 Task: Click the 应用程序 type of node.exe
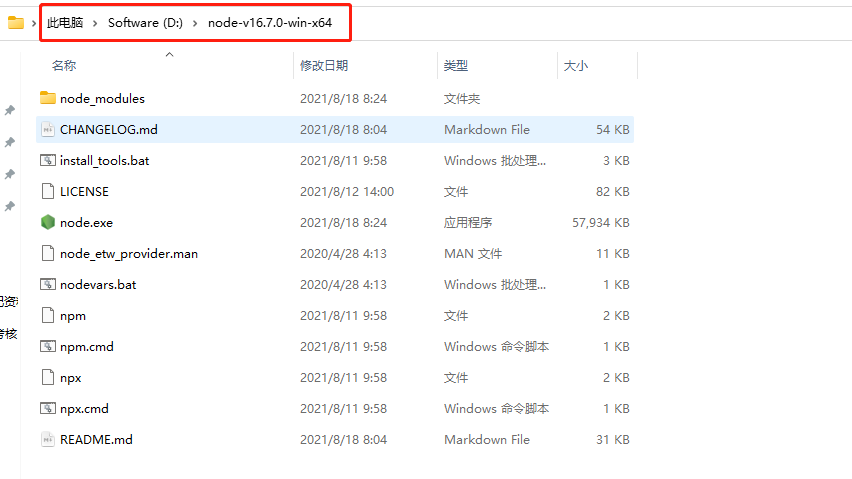[x=468, y=223]
